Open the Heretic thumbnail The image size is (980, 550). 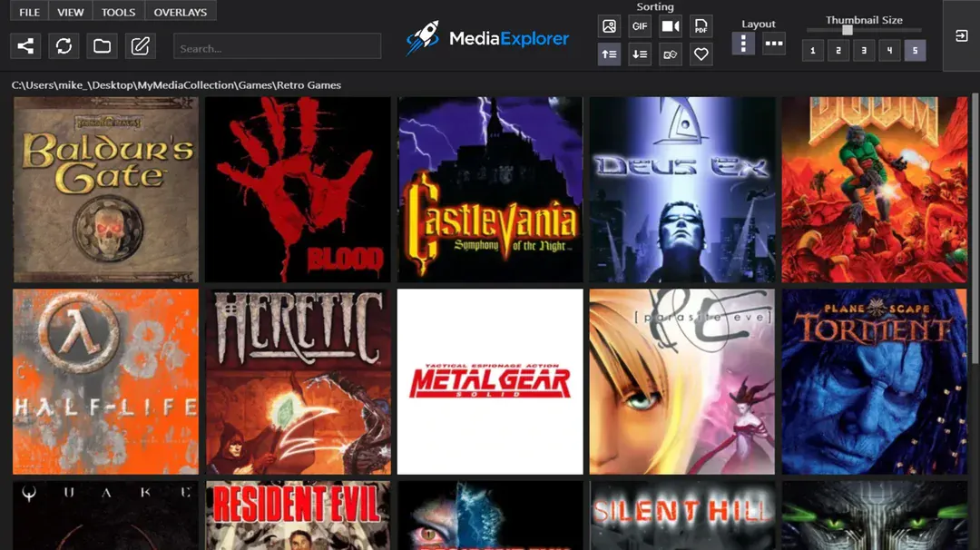(299, 381)
